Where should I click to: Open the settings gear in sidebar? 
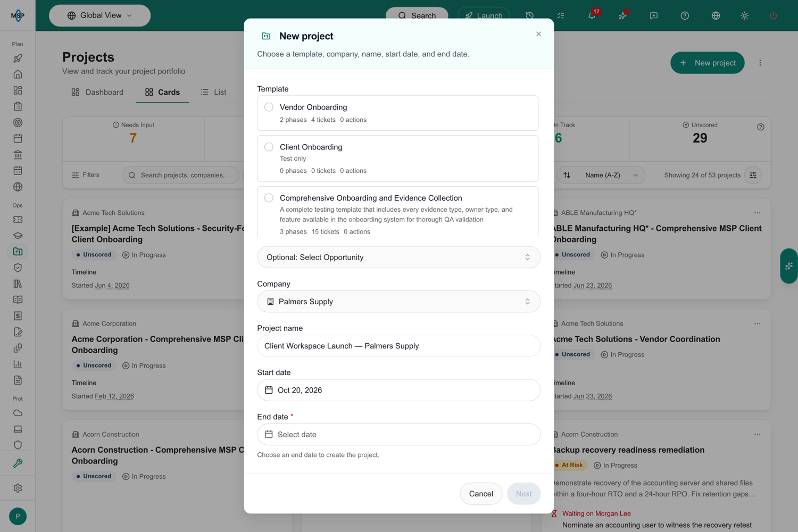pyautogui.click(x=18, y=488)
